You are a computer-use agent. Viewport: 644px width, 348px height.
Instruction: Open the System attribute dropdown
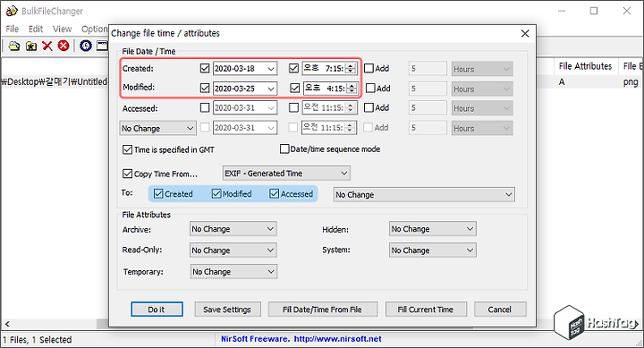[x=433, y=250]
